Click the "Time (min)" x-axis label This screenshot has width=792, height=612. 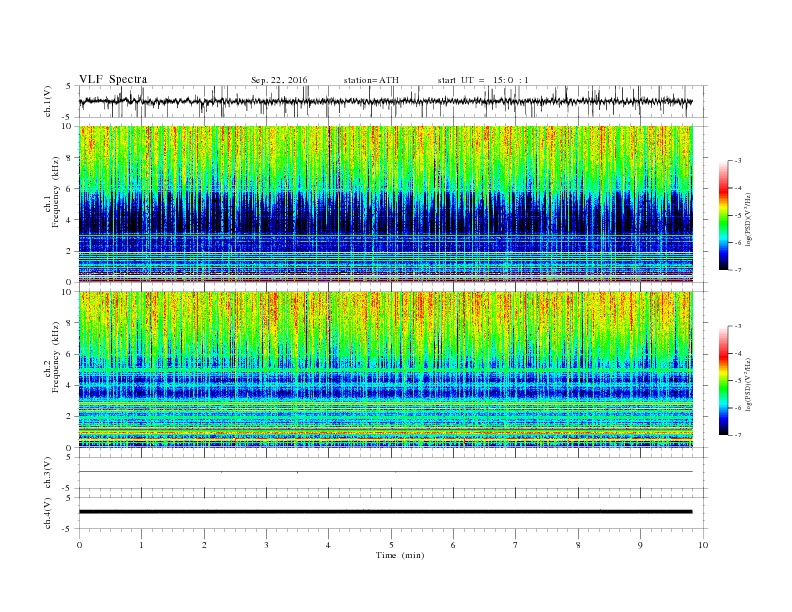point(400,555)
